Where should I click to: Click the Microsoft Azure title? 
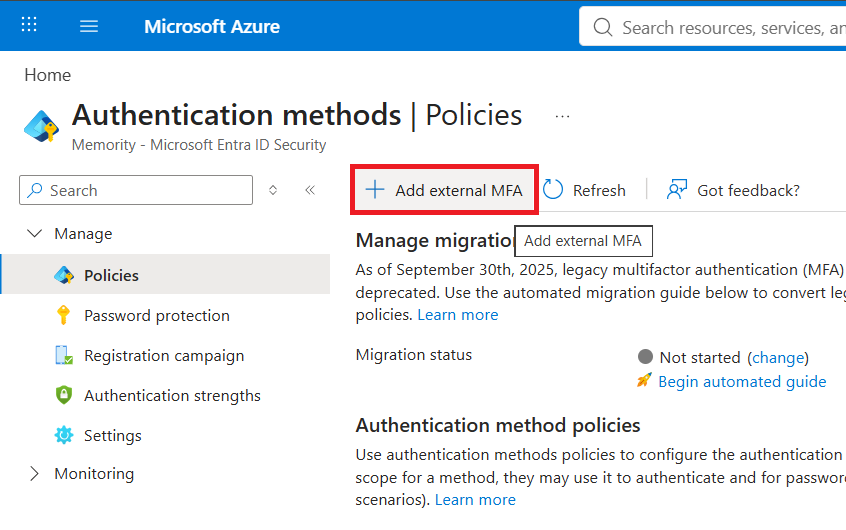coord(212,26)
